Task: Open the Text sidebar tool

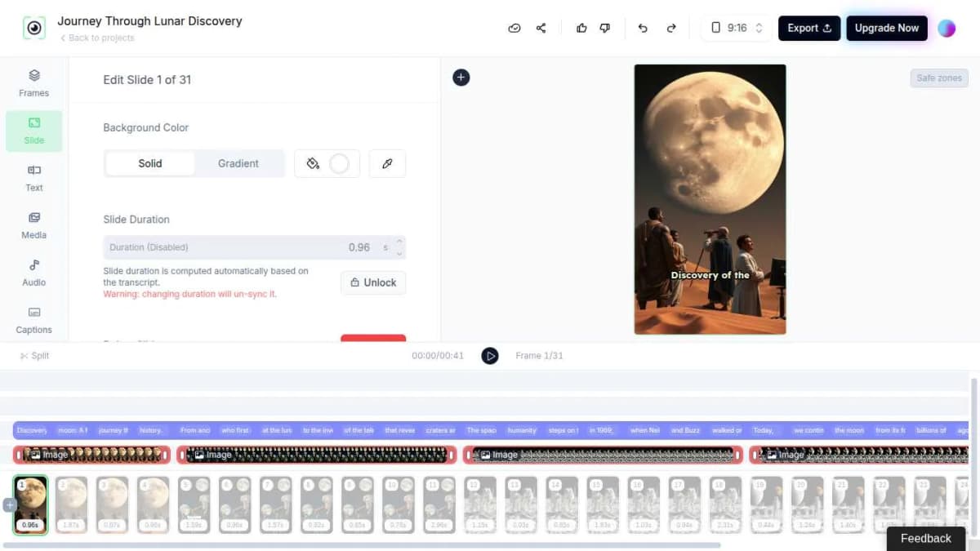Action: click(33, 178)
